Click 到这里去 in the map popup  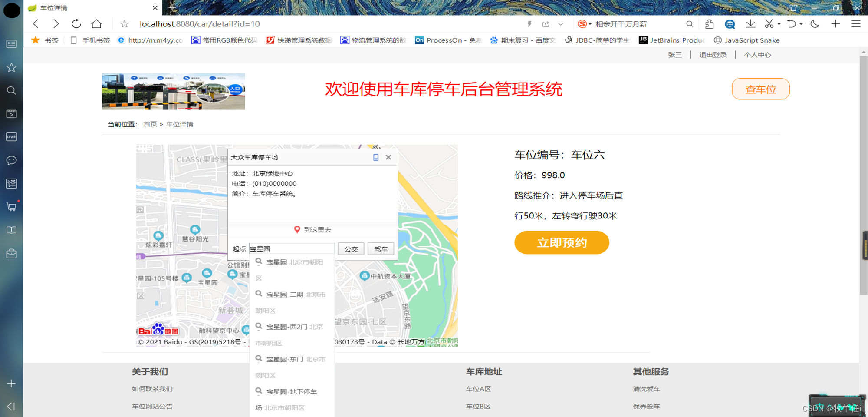313,229
